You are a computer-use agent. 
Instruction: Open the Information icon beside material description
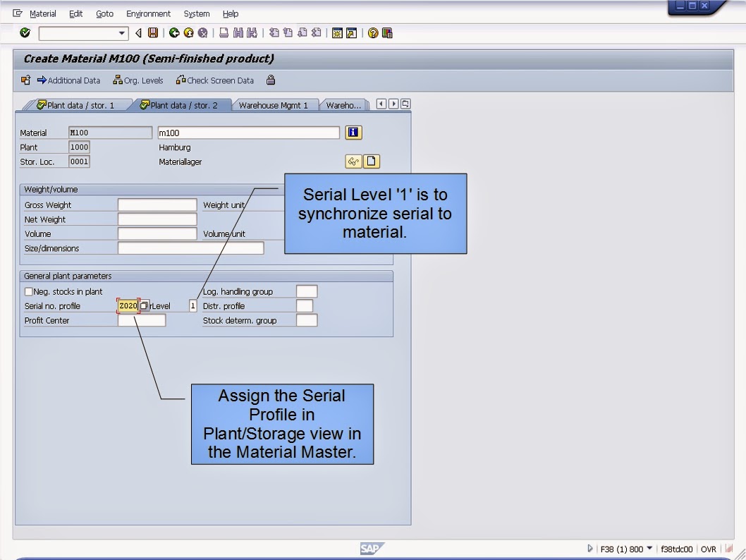pyautogui.click(x=353, y=133)
